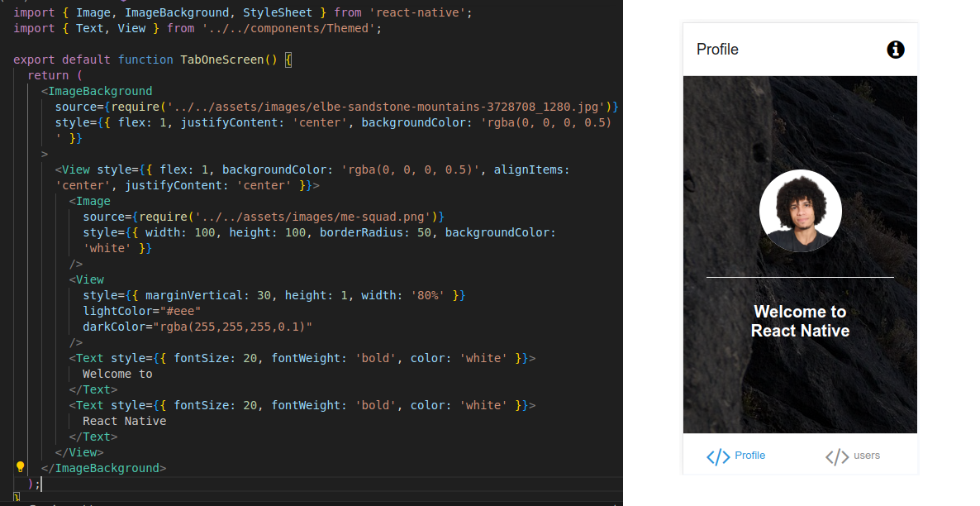Click the opening '<ImageBackground' tag in code

point(97,91)
